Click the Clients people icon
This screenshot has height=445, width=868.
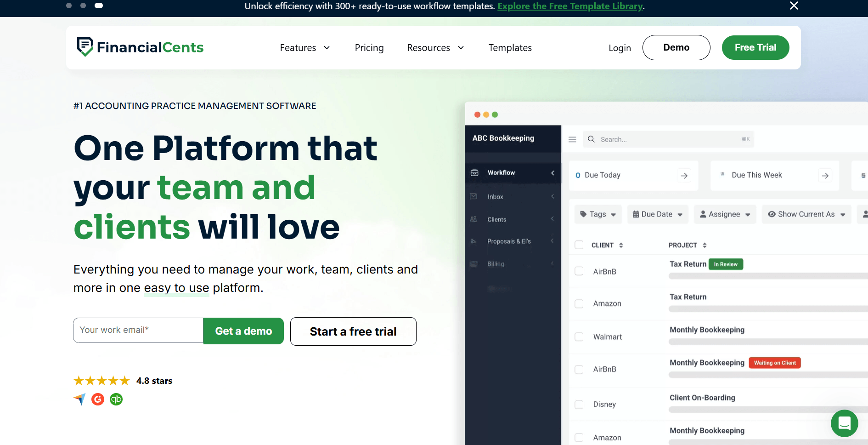pos(473,219)
